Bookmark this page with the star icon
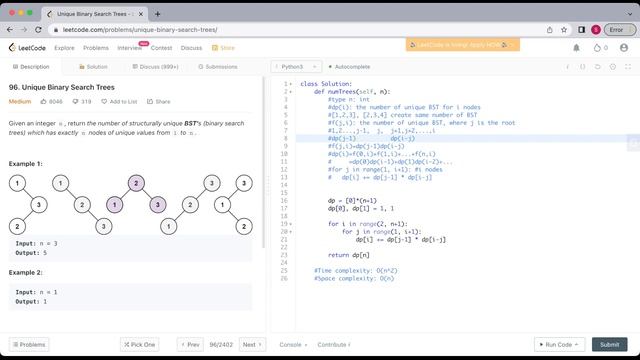Image resolution: width=640 pixels, height=360 pixels. click(564, 30)
